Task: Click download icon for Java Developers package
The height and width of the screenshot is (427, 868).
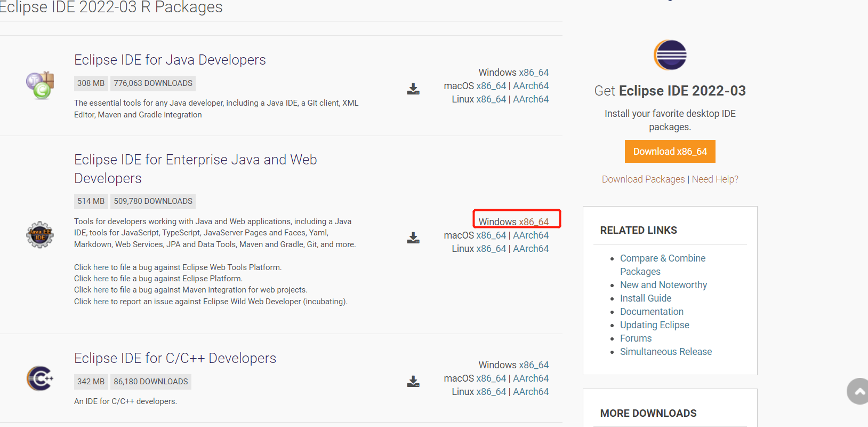Action: (x=413, y=89)
